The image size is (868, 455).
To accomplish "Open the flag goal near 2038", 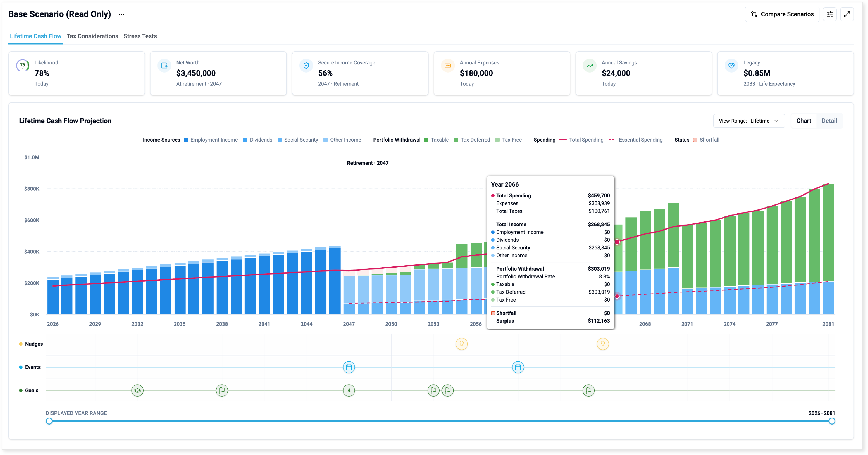I will coord(222,391).
